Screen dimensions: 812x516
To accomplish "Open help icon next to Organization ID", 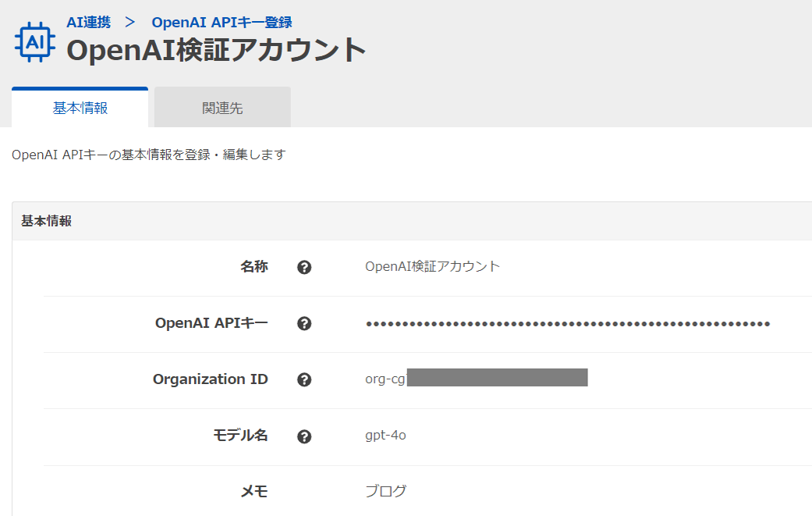I will coord(304,379).
